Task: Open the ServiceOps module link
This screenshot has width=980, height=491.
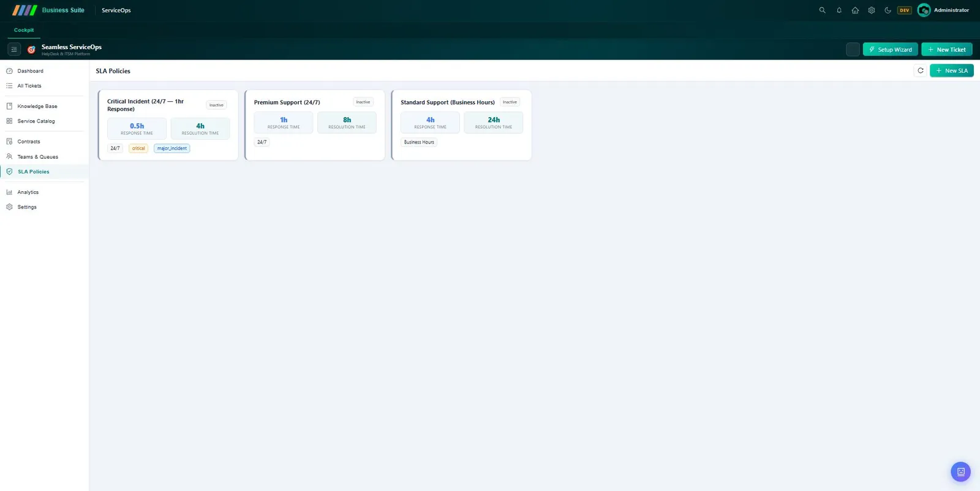Action: (x=116, y=10)
